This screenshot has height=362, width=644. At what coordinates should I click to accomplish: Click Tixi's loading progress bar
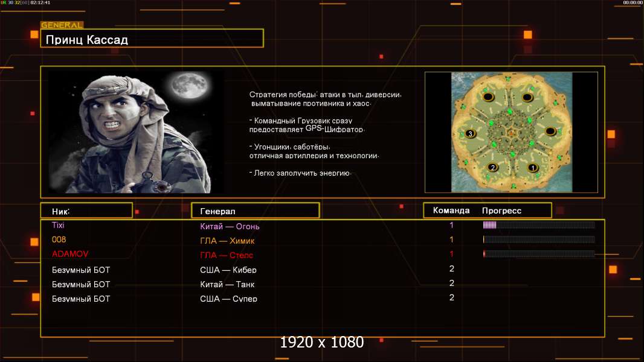(539, 224)
